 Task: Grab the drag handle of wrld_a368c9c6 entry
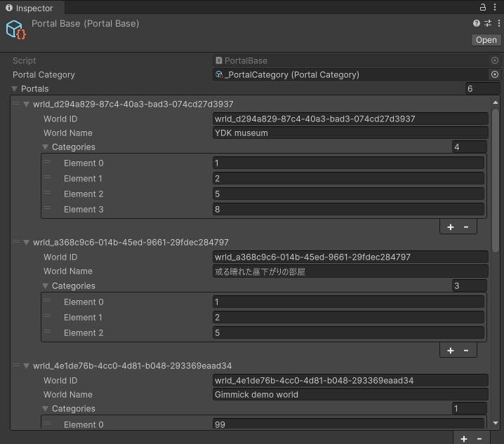(x=15, y=241)
